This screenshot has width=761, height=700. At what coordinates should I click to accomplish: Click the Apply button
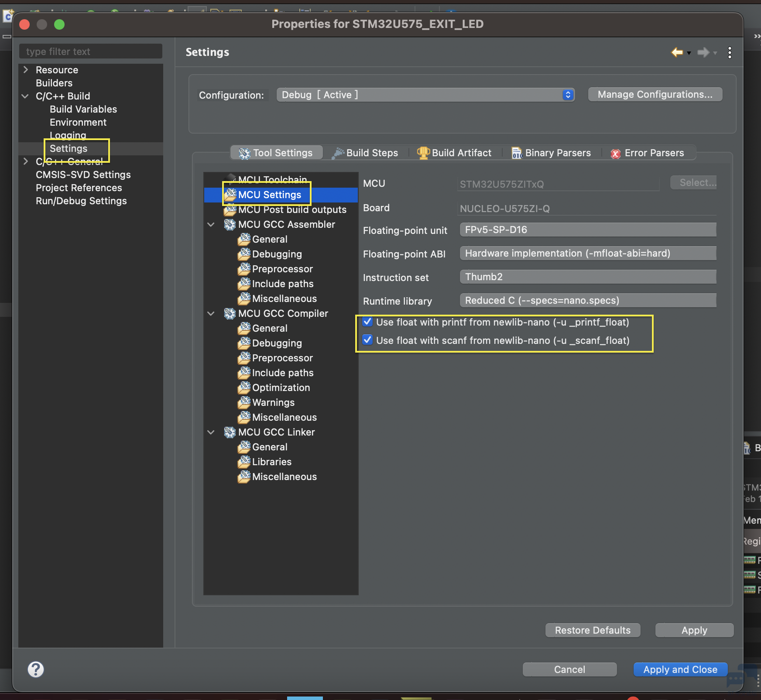[694, 630]
